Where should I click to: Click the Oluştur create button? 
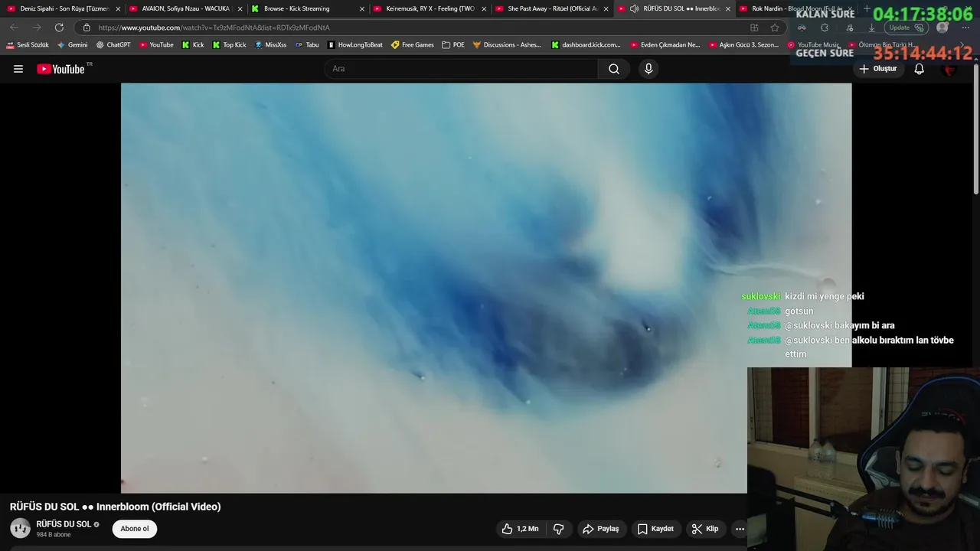point(877,69)
